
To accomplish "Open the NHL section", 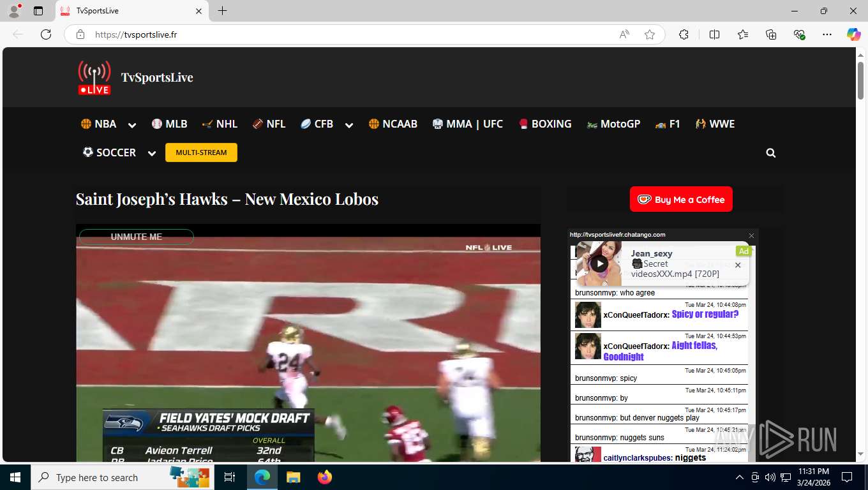I will [x=220, y=124].
